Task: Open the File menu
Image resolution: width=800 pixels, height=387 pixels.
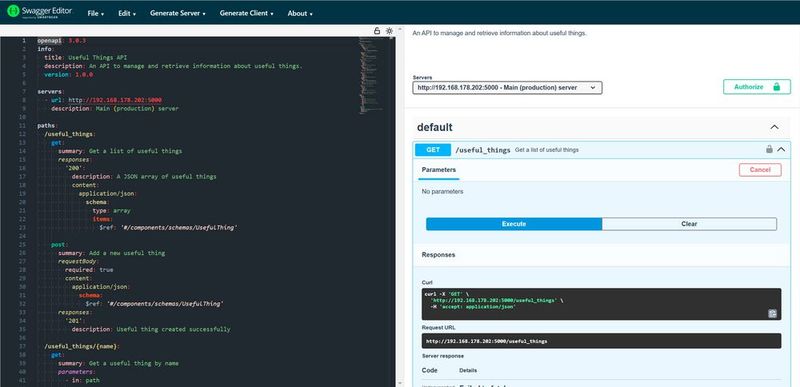Action: point(95,13)
